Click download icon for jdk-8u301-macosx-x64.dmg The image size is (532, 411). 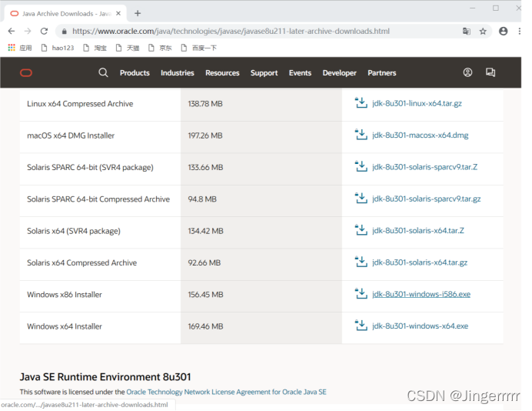click(361, 135)
